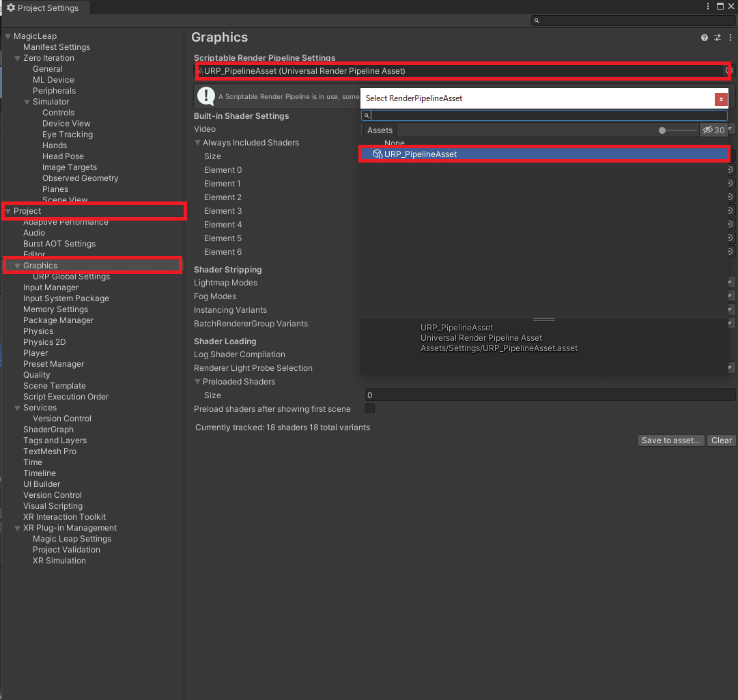Image resolution: width=738 pixels, height=700 pixels.
Task: Open XR Simulation settings
Action: click(59, 561)
